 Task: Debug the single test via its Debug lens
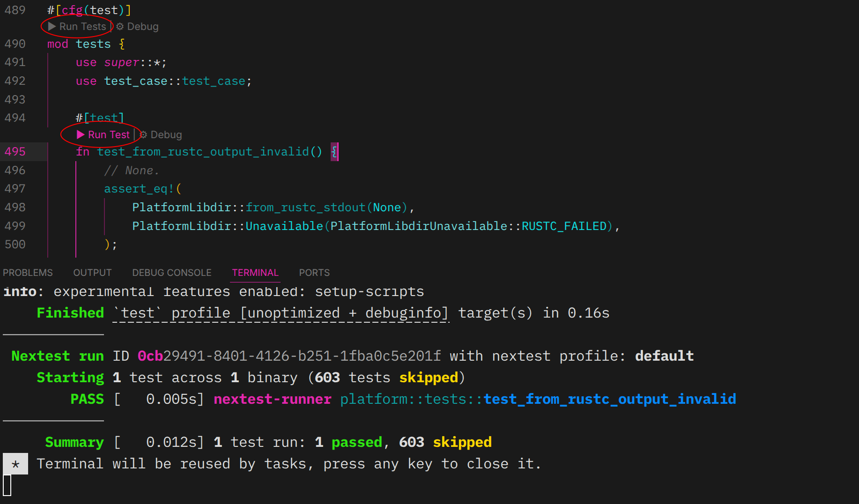pos(166,134)
